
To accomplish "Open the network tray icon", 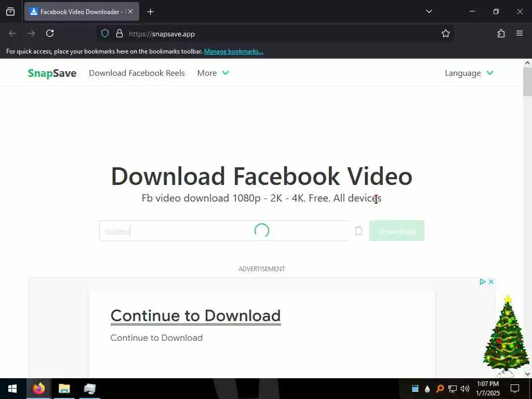I will pyautogui.click(x=453, y=389).
